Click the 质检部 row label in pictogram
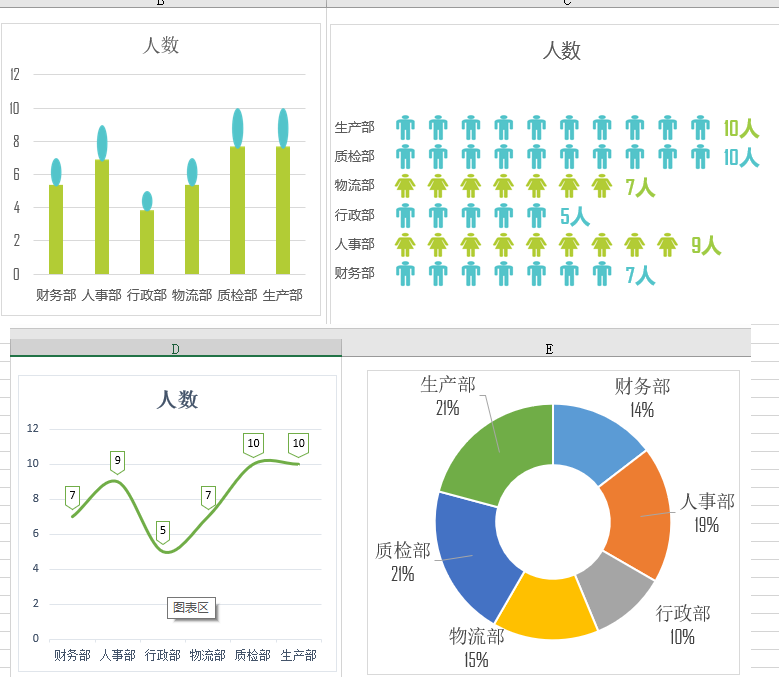This screenshot has height=677, width=779. tap(354, 156)
